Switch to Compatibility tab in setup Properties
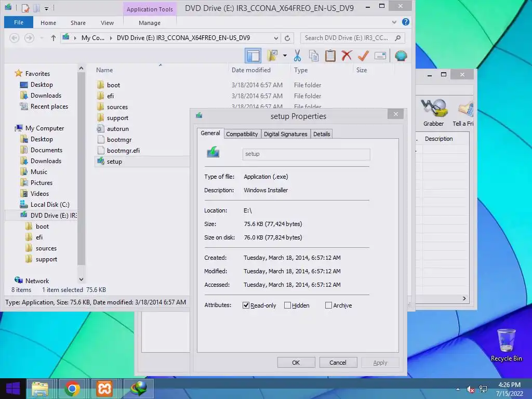This screenshot has width=532, height=399. pos(242,134)
